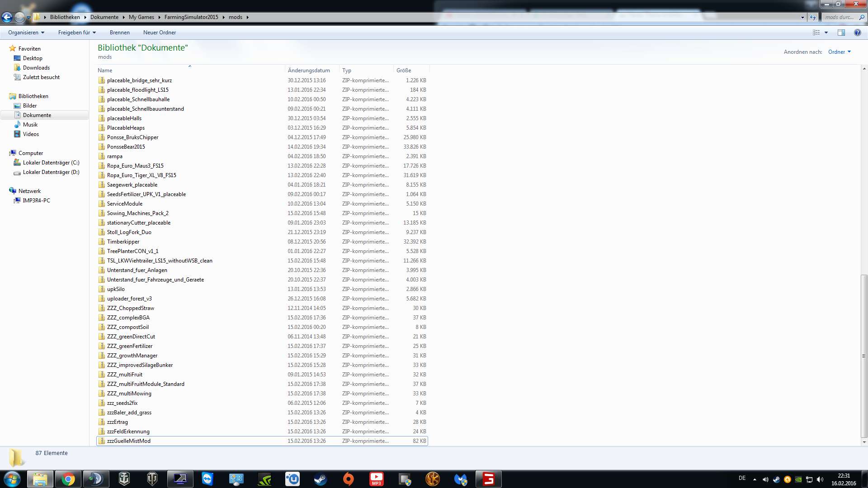Expand the address bar history dropdown
Image resolution: width=868 pixels, height=488 pixels.
(x=802, y=17)
